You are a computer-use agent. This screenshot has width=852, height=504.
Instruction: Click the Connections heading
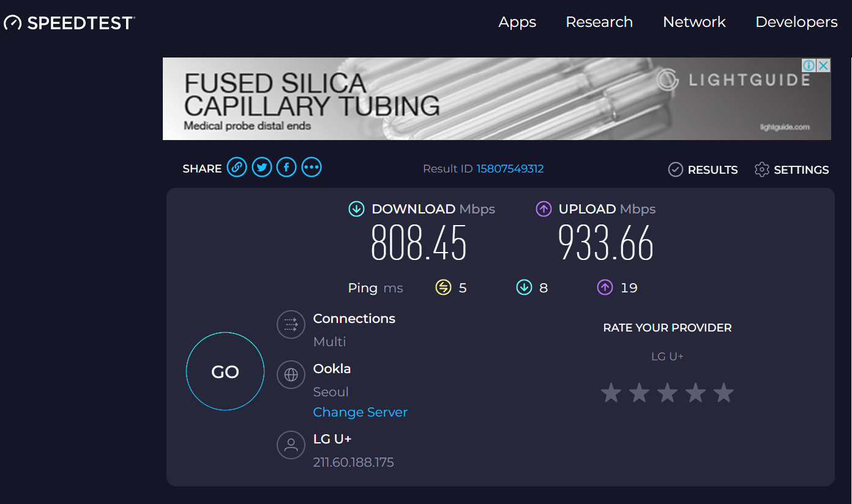pyautogui.click(x=354, y=319)
